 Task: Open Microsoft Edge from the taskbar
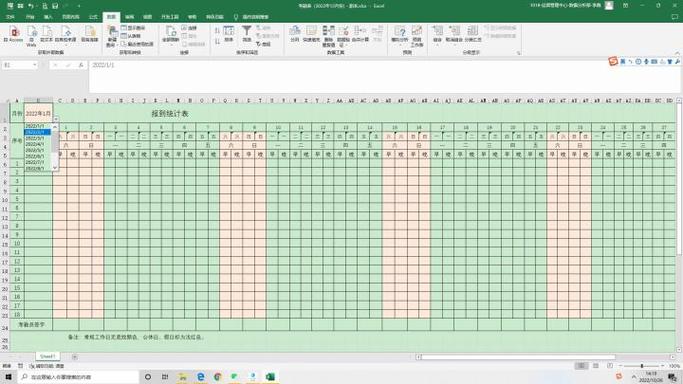(x=200, y=377)
